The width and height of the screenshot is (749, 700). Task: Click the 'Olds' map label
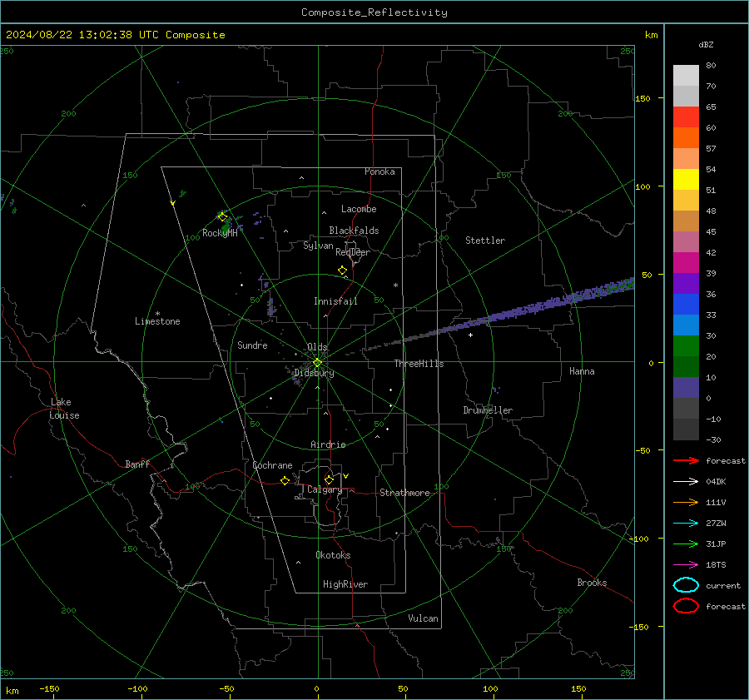tap(317, 347)
